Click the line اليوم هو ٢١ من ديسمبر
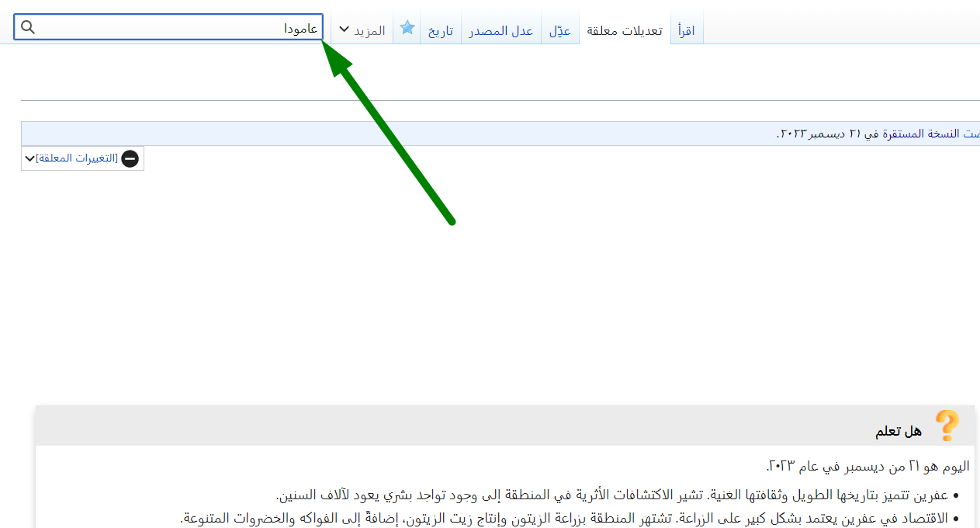 (x=867, y=466)
